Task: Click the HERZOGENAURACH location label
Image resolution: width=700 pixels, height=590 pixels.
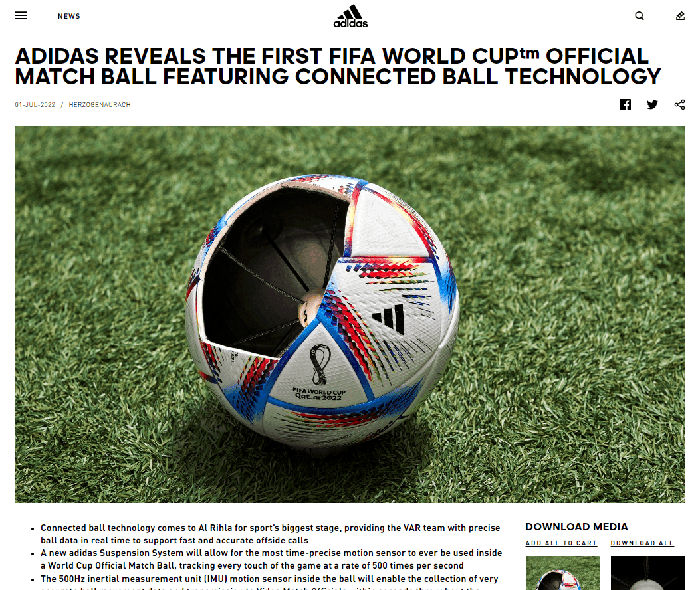Action: (x=100, y=104)
